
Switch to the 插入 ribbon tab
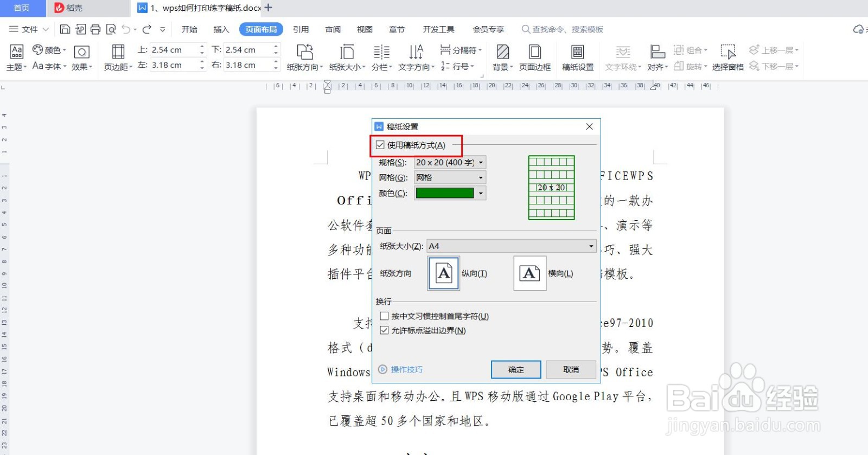click(x=221, y=29)
